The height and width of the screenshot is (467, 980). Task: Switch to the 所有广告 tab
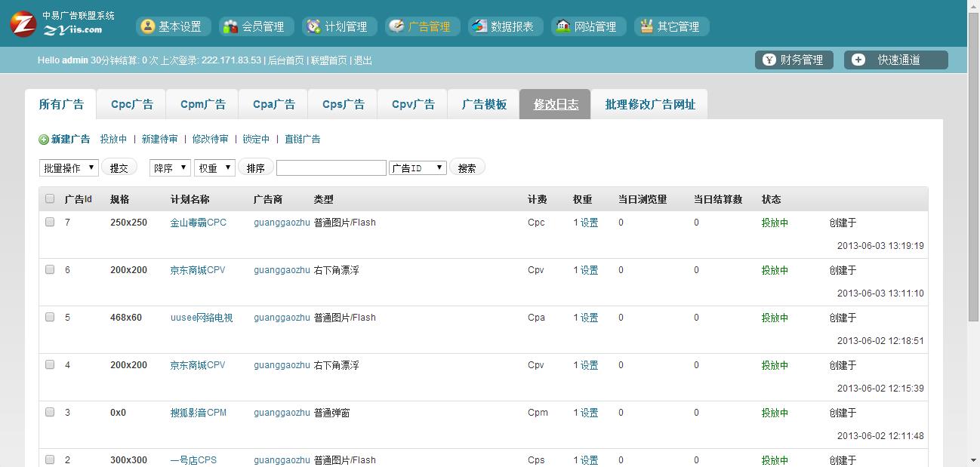coord(61,104)
